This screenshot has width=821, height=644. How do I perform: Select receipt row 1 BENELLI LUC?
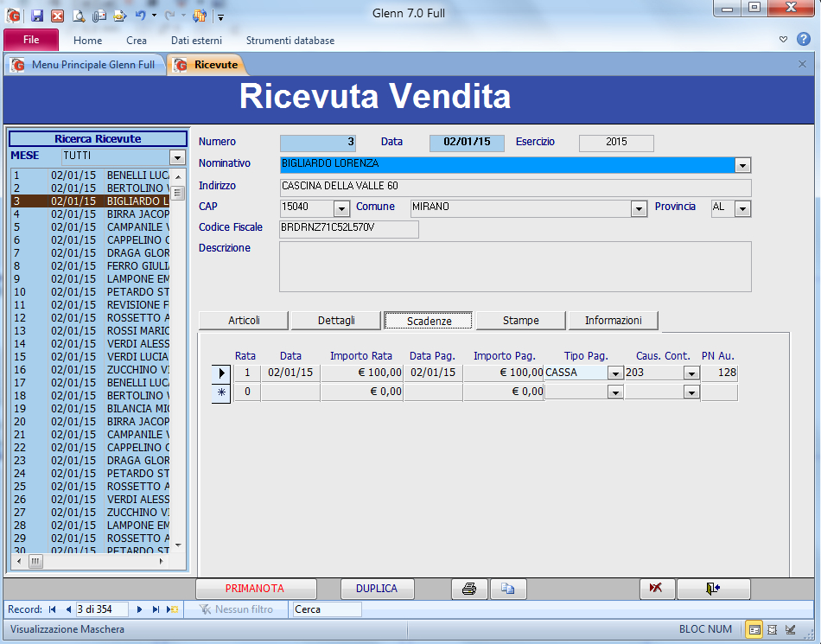tap(91, 175)
